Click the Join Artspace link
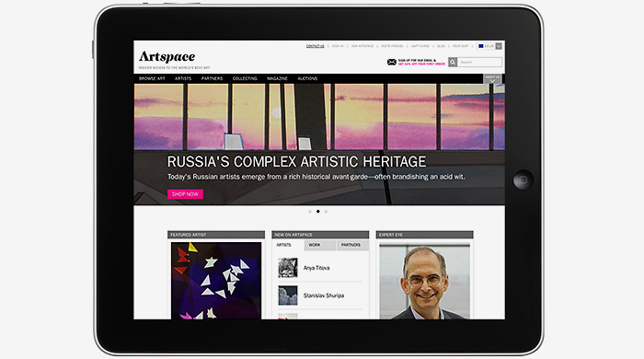Screen dimensions: 644x359 (x=362, y=46)
